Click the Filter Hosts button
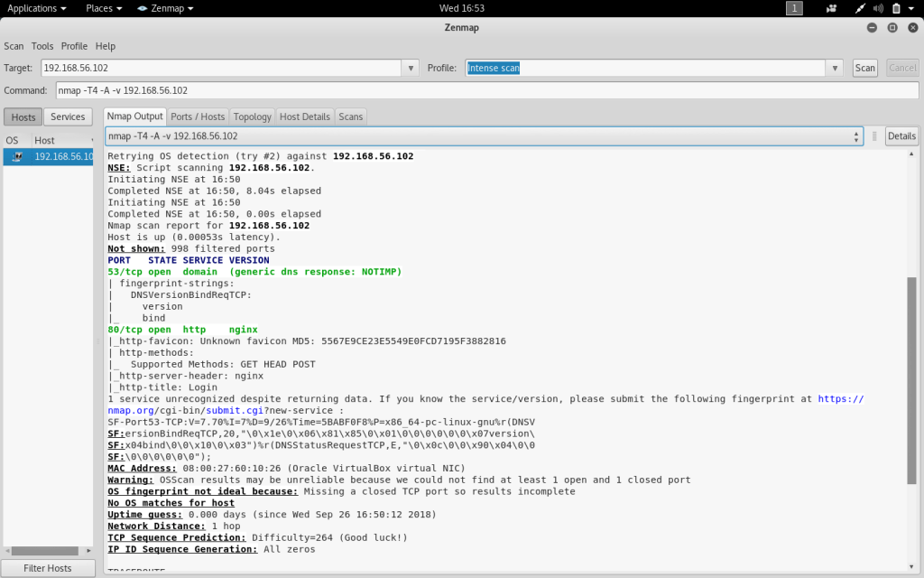 point(48,568)
